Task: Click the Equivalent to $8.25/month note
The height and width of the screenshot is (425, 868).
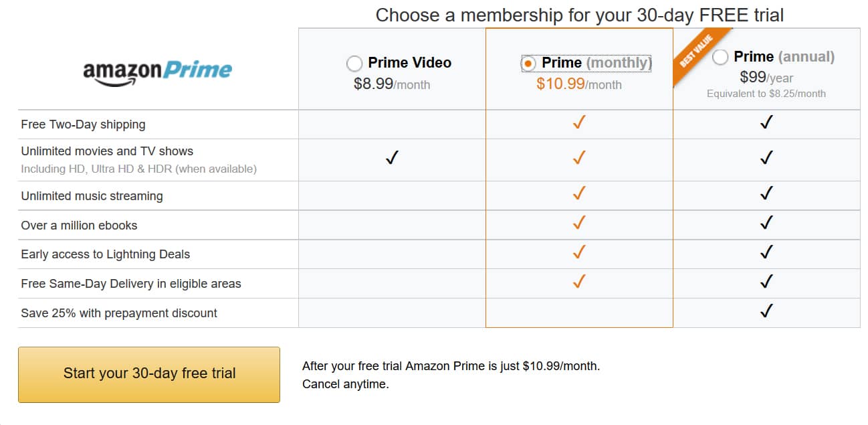Action: click(766, 94)
